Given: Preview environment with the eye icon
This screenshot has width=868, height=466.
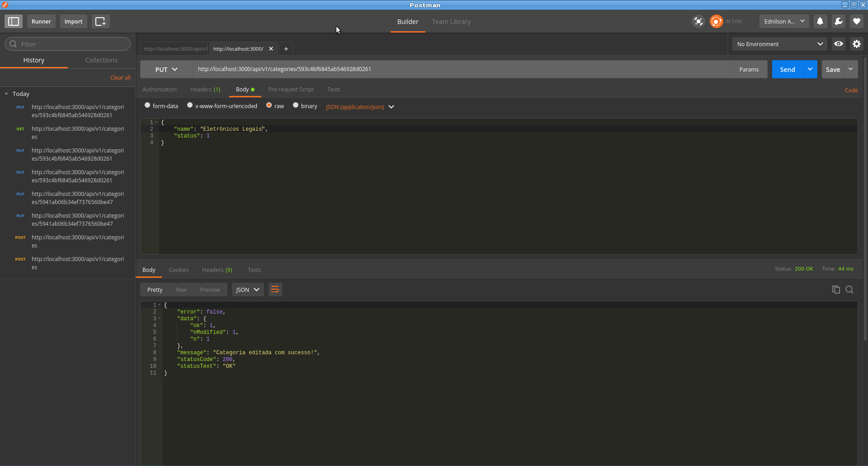Looking at the screenshot, I should click(839, 43).
